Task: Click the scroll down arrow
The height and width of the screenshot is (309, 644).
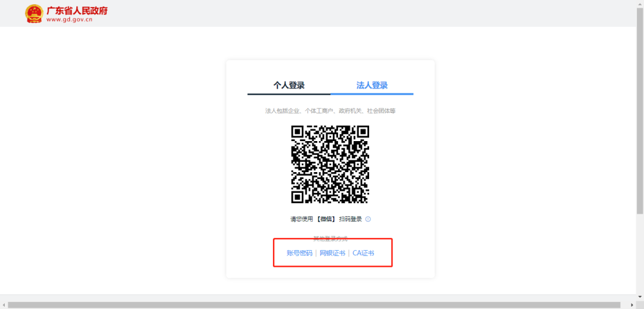Action: click(x=640, y=298)
